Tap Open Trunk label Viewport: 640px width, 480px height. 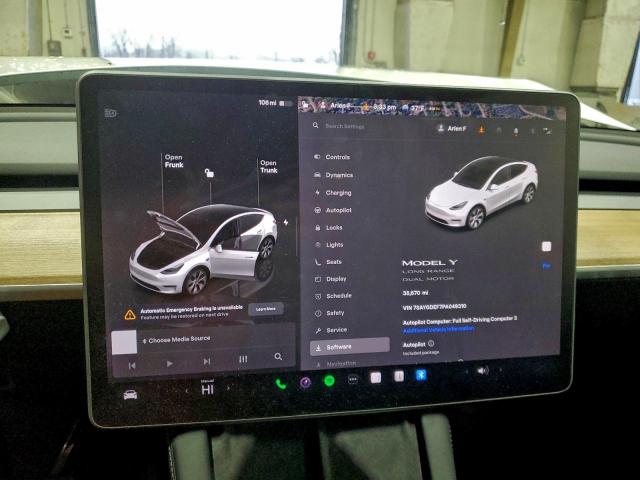coord(269,167)
